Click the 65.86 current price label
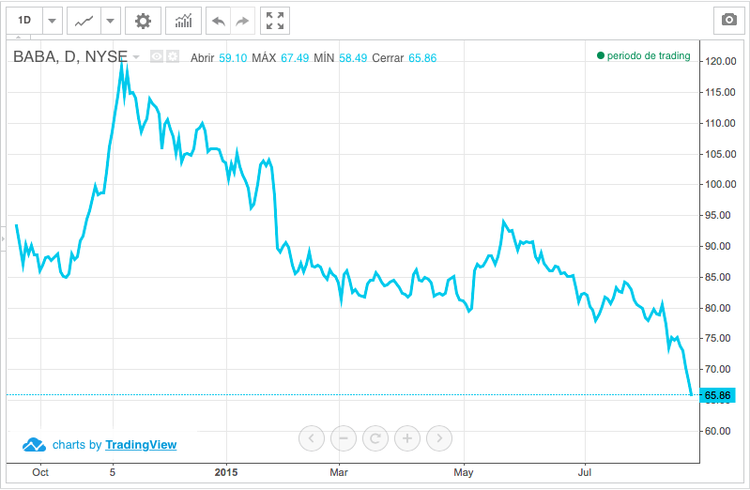The width and height of the screenshot is (750, 490). (719, 395)
